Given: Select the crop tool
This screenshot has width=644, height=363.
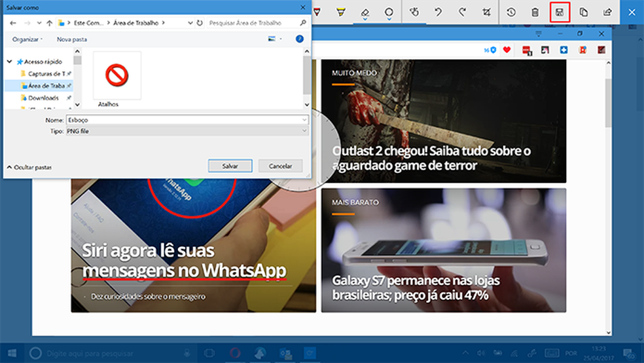Looking at the screenshot, I should click(487, 12).
